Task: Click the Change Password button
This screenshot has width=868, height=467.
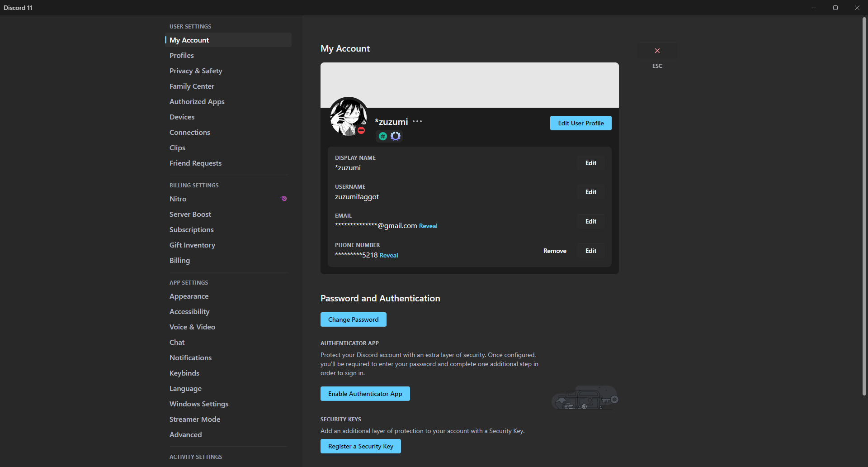Action: (354, 319)
